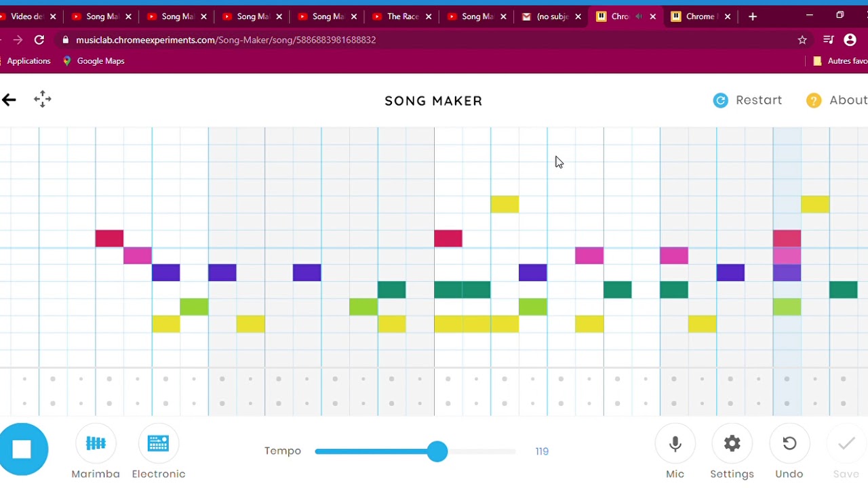868x488 pixels.
Task: Click the address bar URL
Action: coord(226,40)
